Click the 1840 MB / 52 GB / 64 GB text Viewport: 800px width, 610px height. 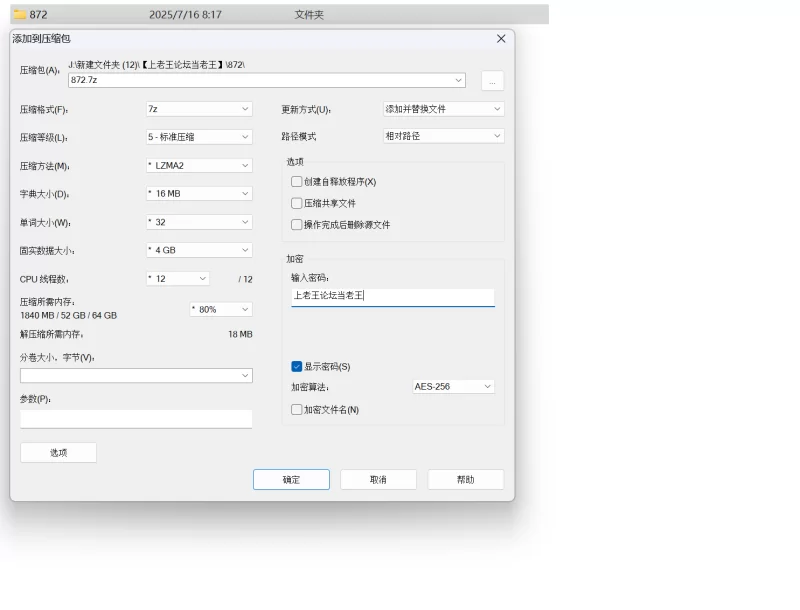tap(68, 315)
